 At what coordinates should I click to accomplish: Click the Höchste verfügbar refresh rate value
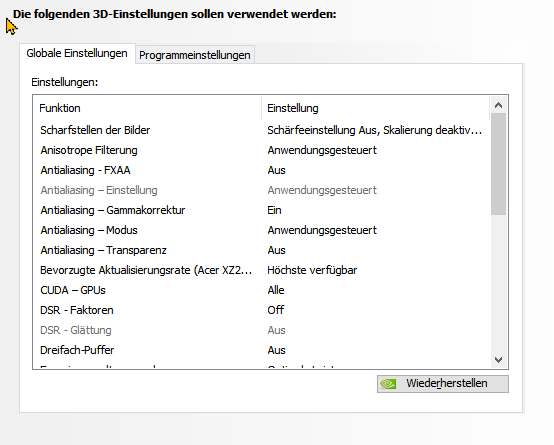point(312,270)
